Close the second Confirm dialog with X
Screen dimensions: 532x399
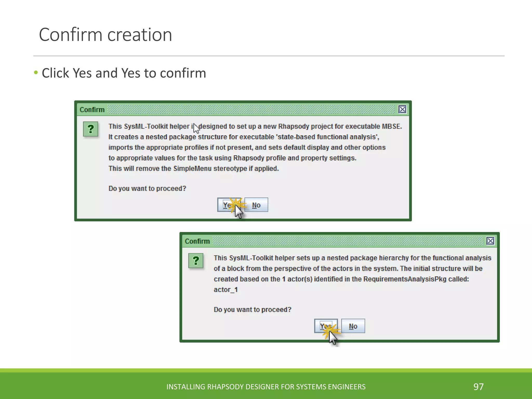[x=490, y=241]
